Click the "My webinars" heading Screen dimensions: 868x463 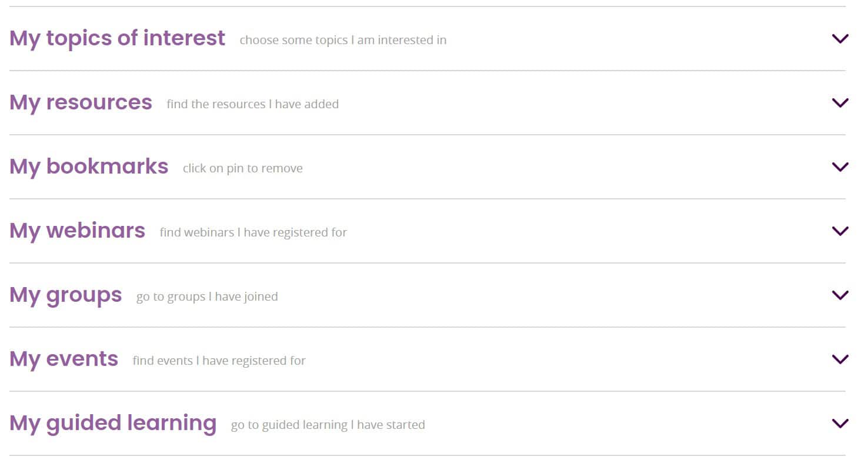click(x=77, y=231)
